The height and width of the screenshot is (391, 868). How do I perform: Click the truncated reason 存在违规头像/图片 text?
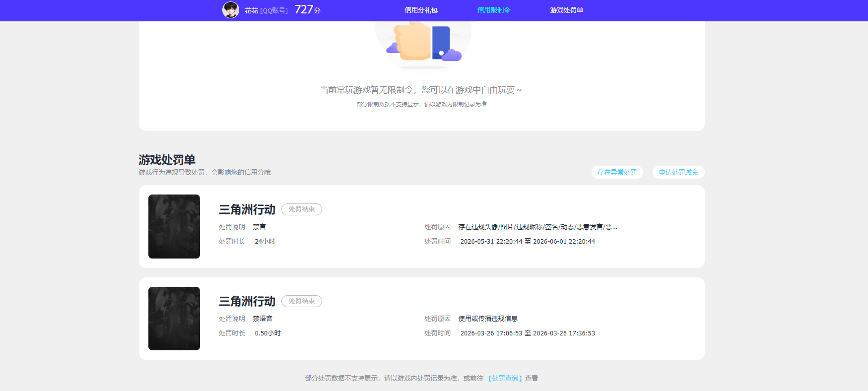pyautogui.click(x=538, y=227)
